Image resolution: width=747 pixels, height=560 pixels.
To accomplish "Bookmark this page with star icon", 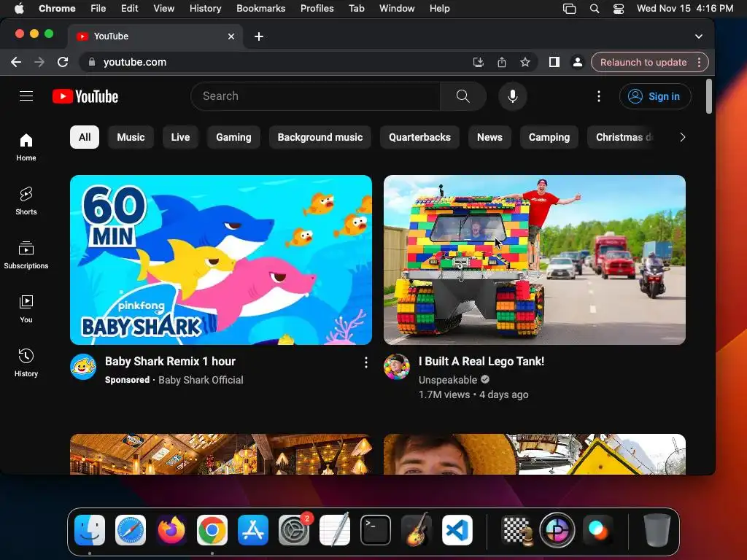I will point(525,62).
